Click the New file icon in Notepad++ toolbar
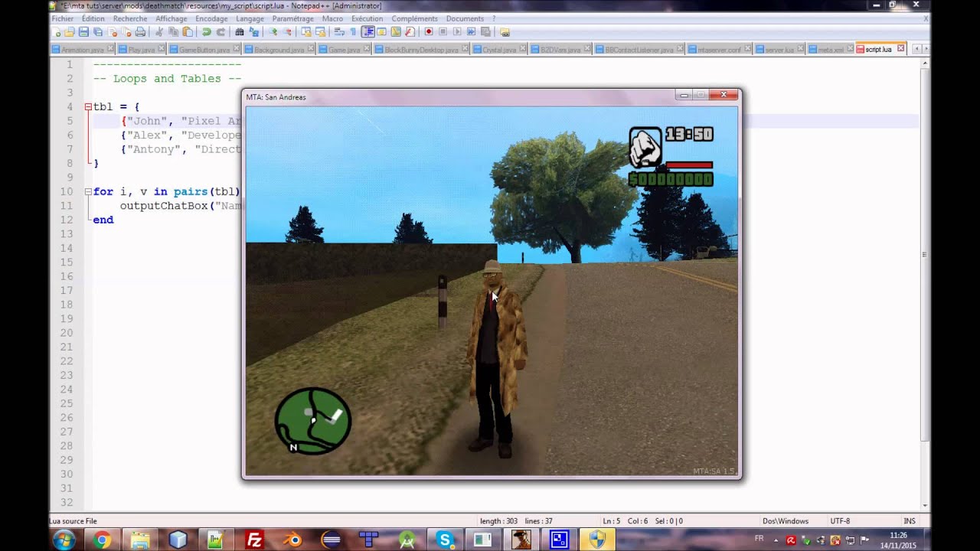Screen dimensions: 980x551 coord(56,32)
